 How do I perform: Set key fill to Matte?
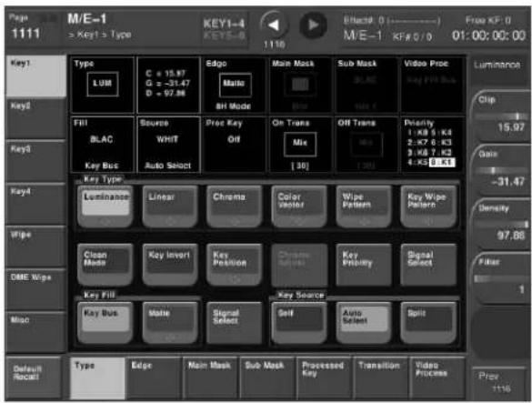coord(170,323)
